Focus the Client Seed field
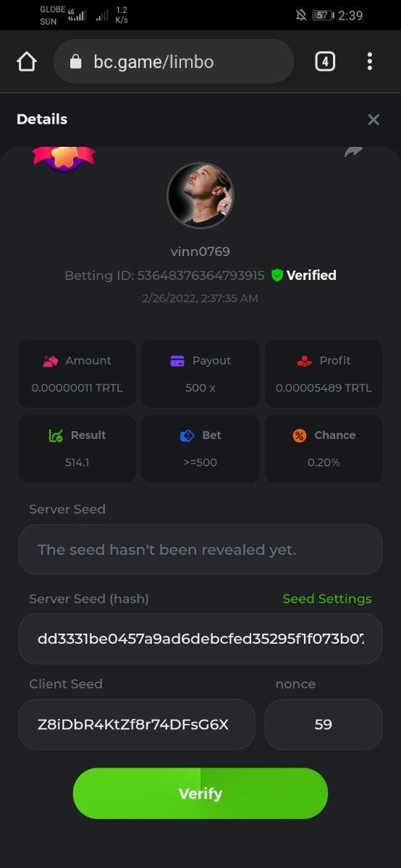The height and width of the screenshot is (868, 401). (x=137, y=724)
